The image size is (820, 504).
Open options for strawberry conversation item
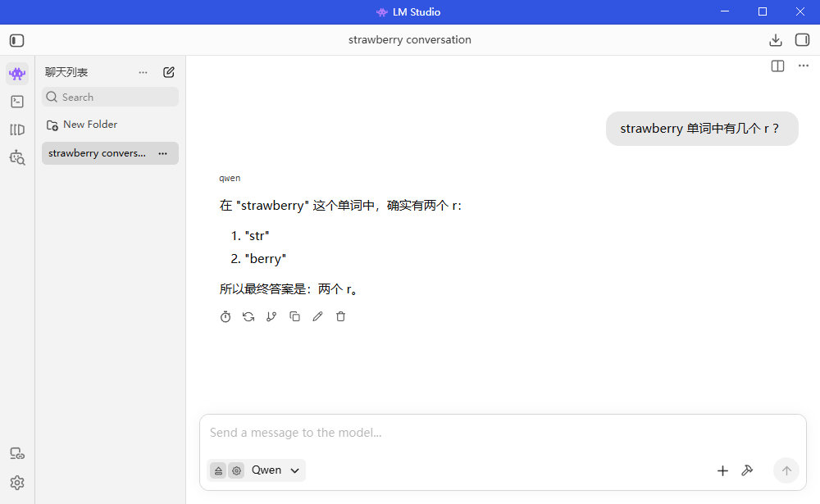(x=163, y=153)
